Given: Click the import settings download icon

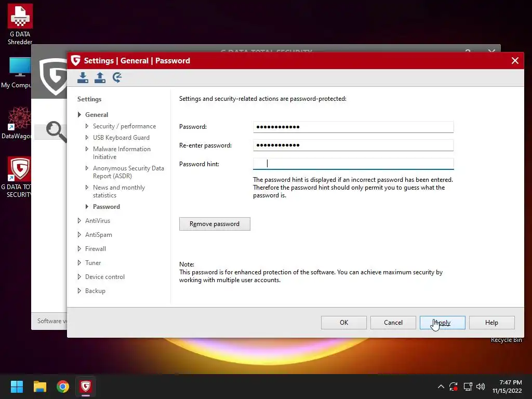Looking at the screenshot, I should 83,78.
